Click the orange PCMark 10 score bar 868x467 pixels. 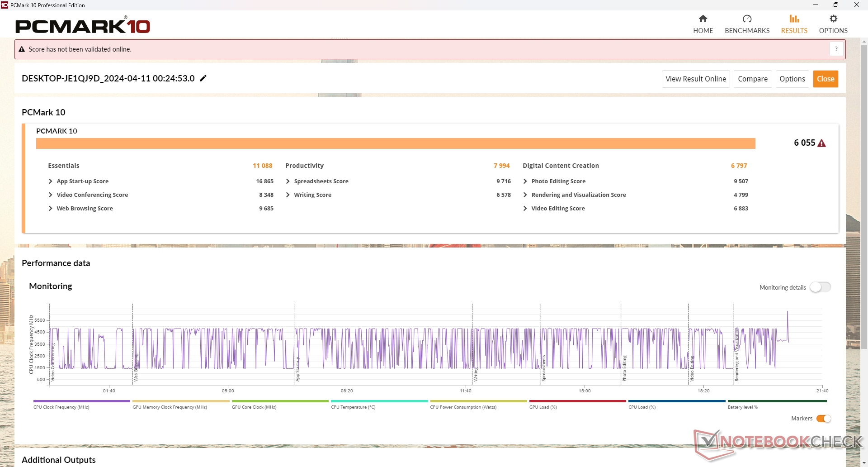pos(396,143)
